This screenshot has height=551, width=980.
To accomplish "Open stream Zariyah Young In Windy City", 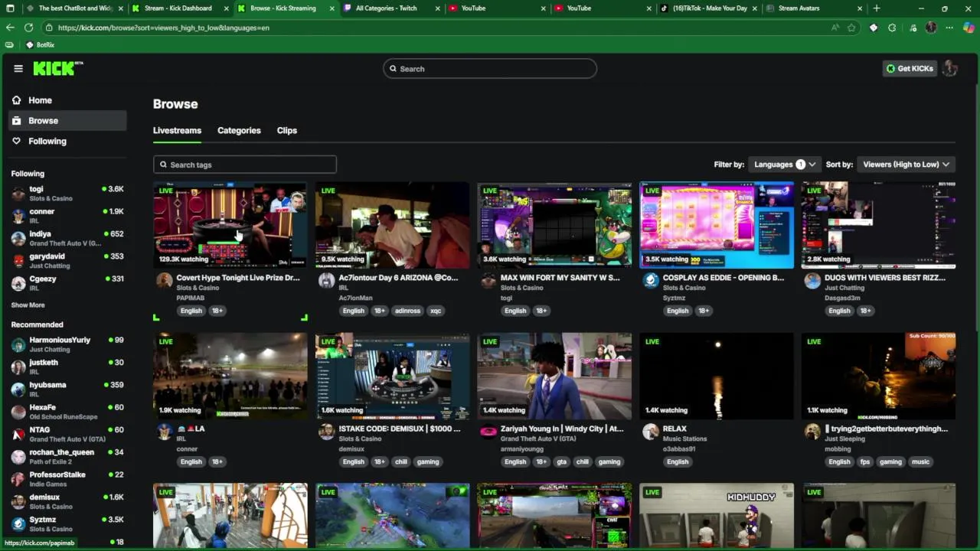I will (x=562, y=429).
